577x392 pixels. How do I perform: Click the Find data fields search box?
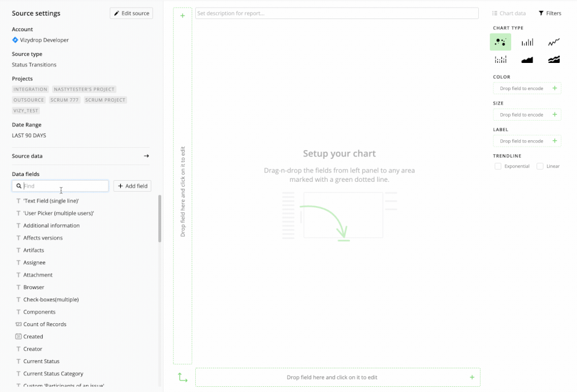pos(60,185)
